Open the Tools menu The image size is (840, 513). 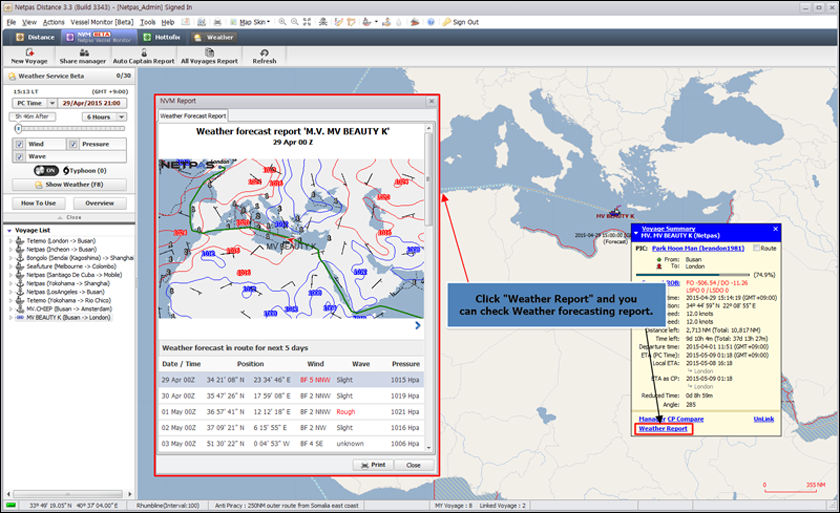[147, 22]
